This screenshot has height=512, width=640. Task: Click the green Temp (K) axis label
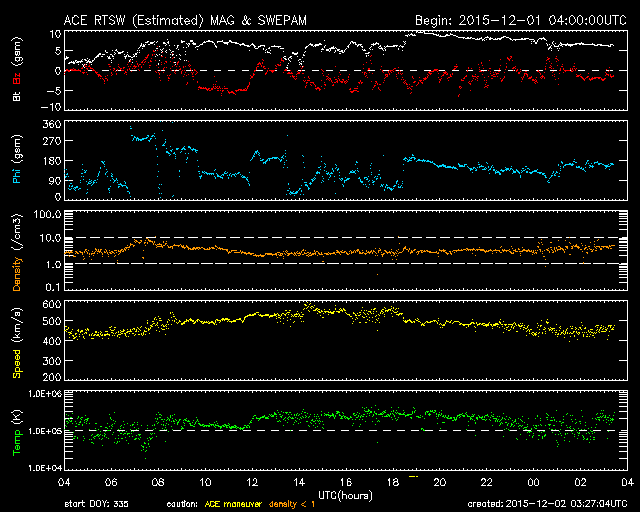pyautogui.click(x=17, y=430)
